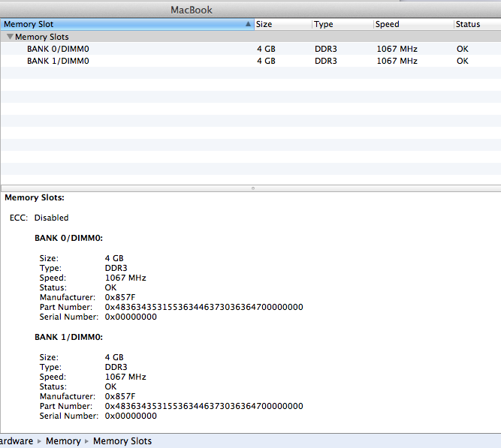This screenshot has height=448, width=501.
Task: Click Part Number value under BANK 0/DIMM0 details
Action: (x=204, y=307)
